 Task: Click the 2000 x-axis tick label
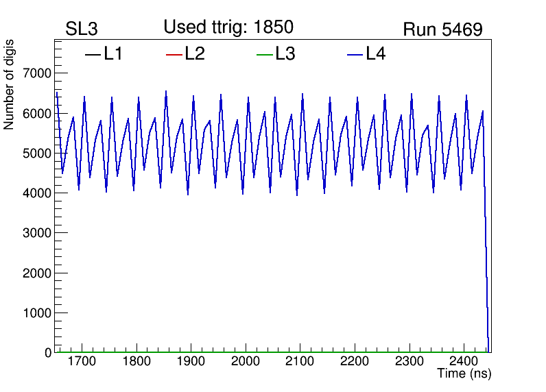tap(246, 362)
